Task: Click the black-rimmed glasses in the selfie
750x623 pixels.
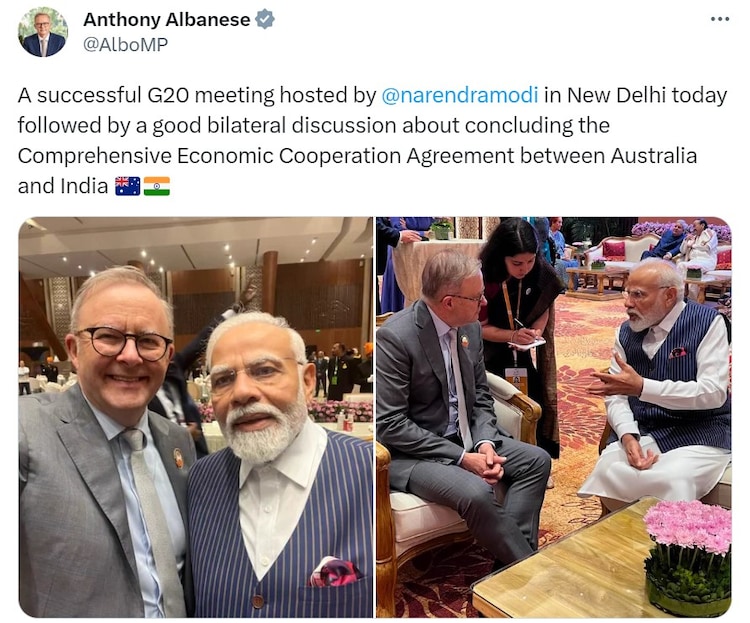Action: click(122, 343)
